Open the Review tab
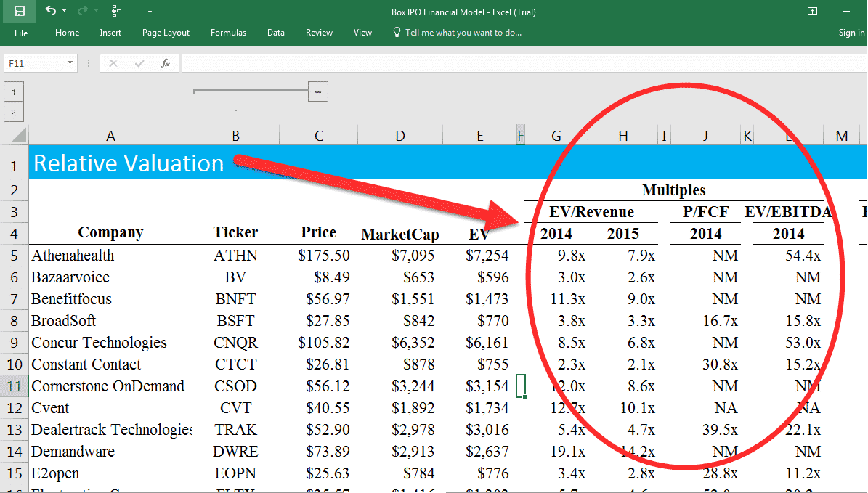868x493 pixels. pos(319,33)
